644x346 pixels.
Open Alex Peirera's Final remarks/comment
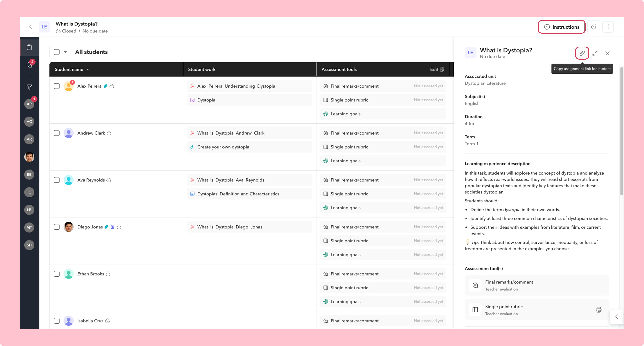coord(383,86)
